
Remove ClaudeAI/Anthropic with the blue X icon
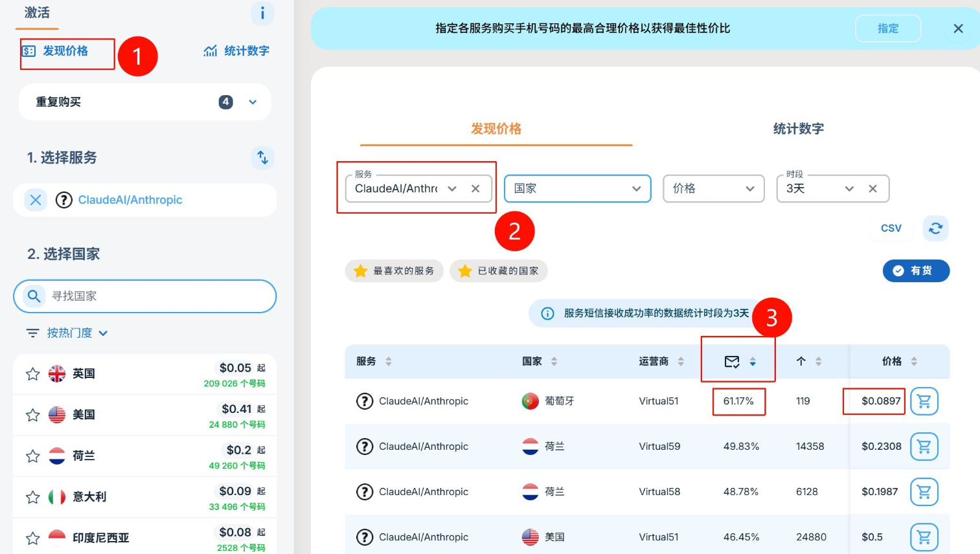pyautogui.click(x=36, y=200)
